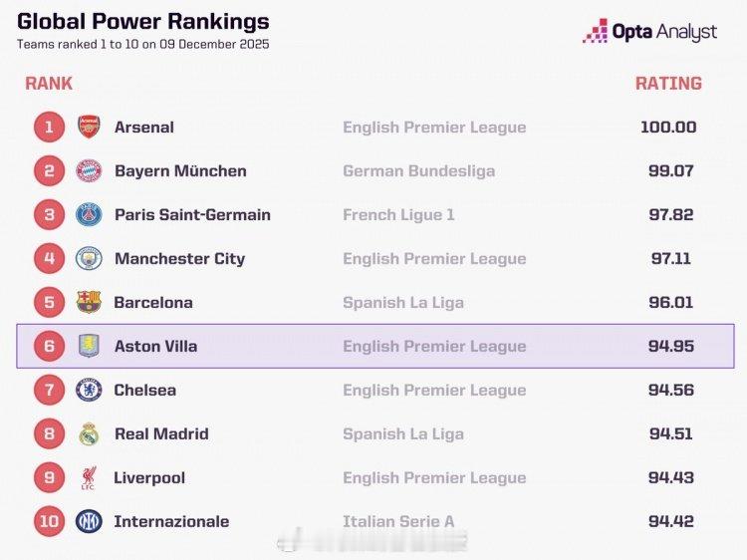Click the Chelsea club badge

pos(89,390)
